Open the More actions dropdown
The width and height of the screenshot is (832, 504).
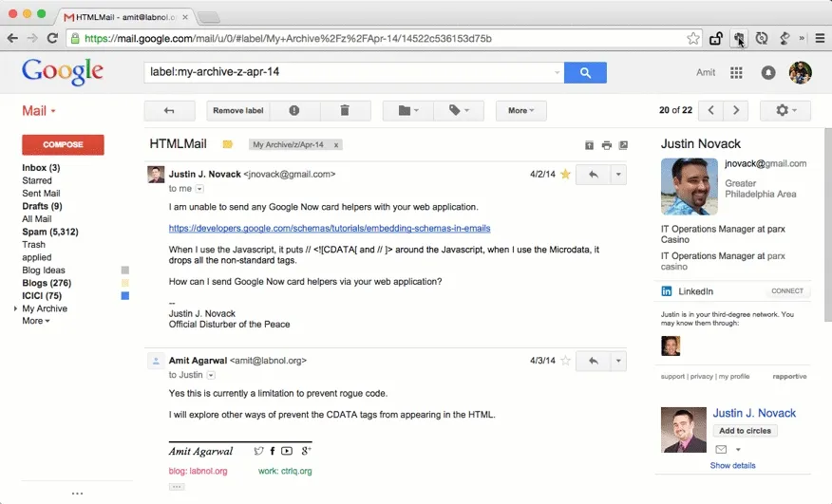click(521, 110)
